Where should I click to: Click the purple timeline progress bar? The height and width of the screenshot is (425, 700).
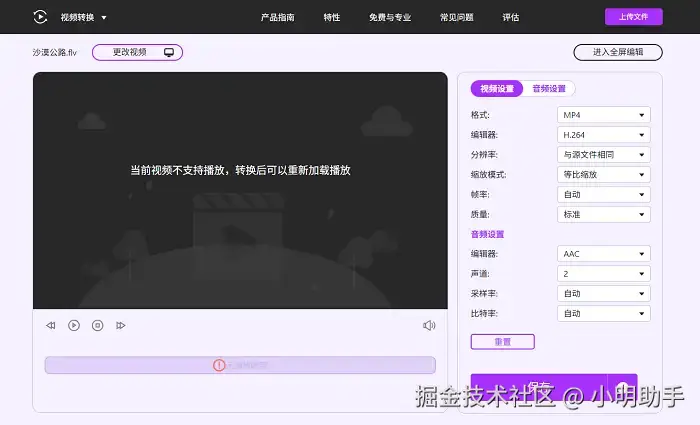240,365
